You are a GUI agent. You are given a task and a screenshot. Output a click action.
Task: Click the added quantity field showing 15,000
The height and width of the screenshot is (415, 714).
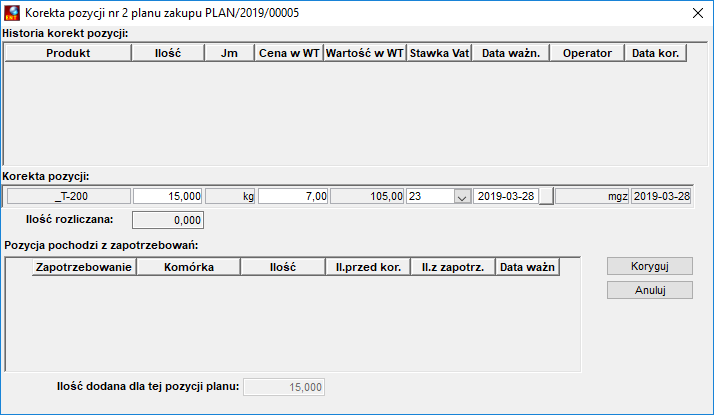click(284, 387)
